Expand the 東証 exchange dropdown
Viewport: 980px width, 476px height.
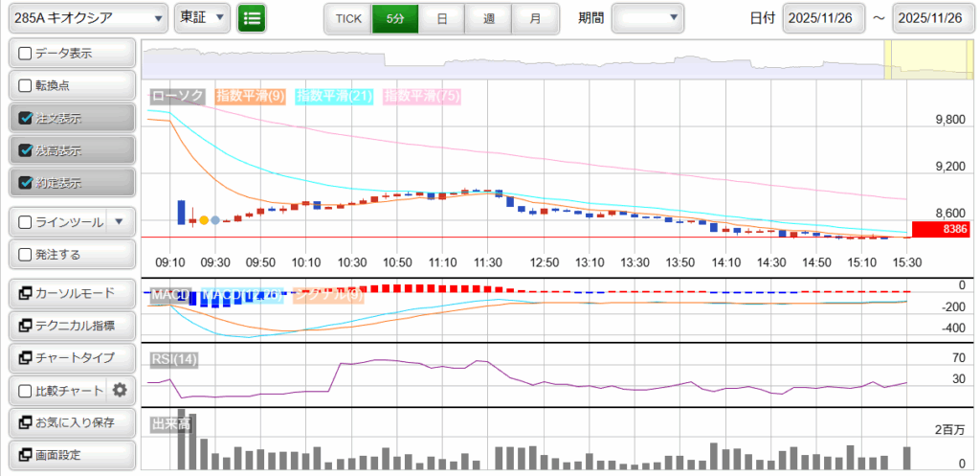pos(202,18)
